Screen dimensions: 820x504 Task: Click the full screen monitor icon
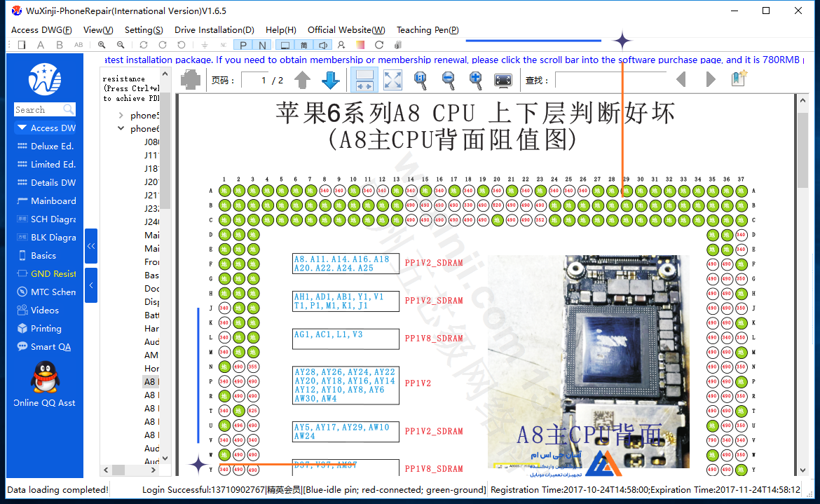(503, 80)
